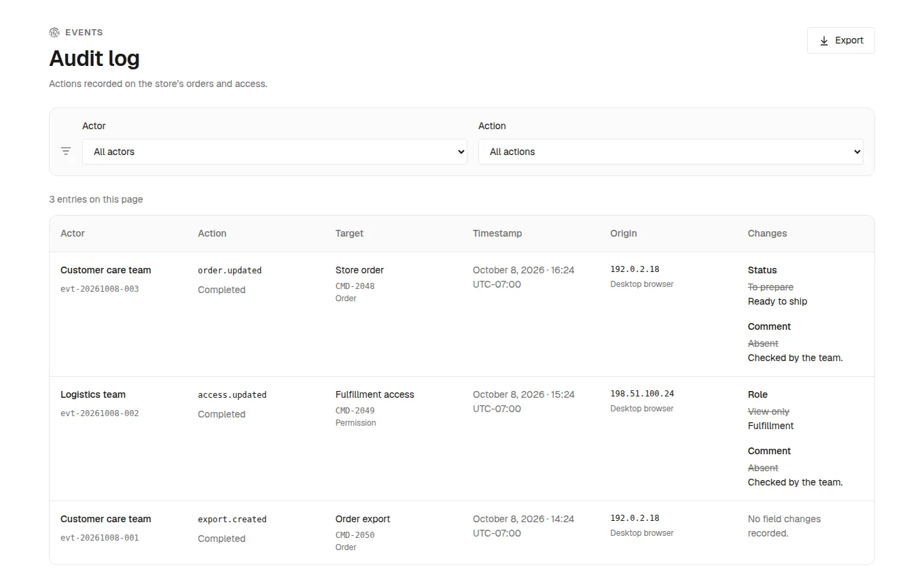The height and width of the screenshot is (578, 924).
Task: Select reference CMD-2048
Action: [355, 286]
